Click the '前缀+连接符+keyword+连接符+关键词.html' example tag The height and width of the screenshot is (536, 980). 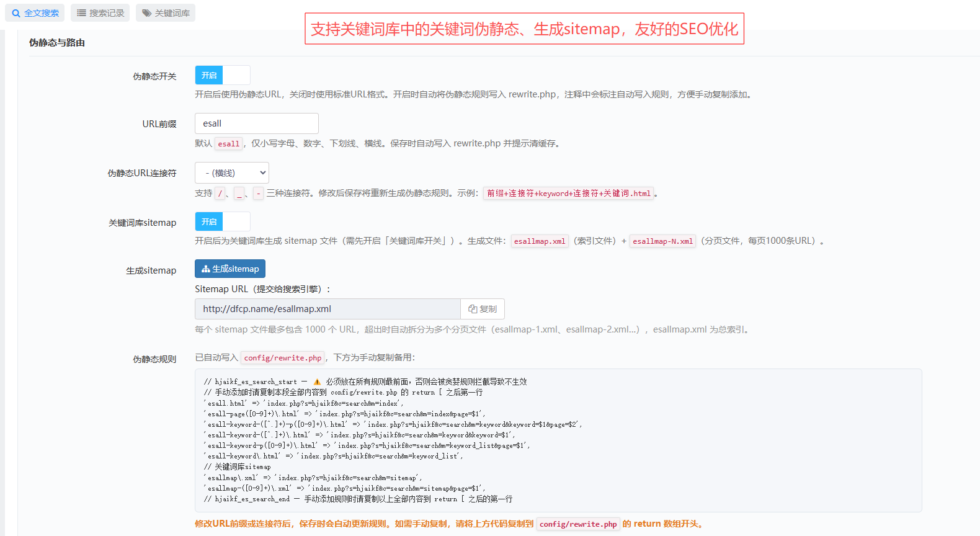(569, 194)
